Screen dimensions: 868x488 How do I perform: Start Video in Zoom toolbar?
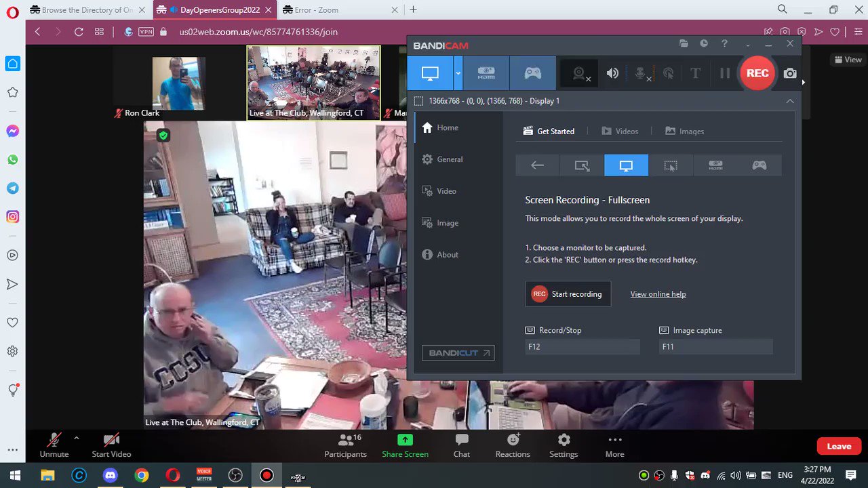point(111,445)
